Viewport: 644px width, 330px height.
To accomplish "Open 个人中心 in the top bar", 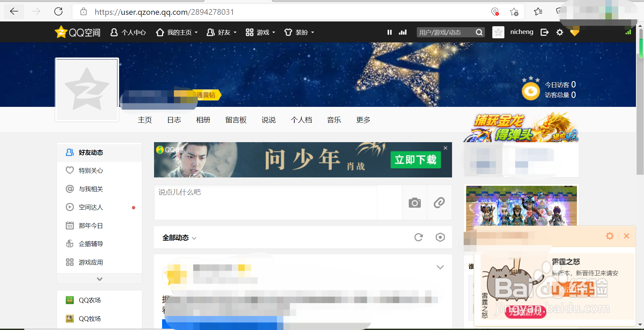I will [x=128, y=32].
